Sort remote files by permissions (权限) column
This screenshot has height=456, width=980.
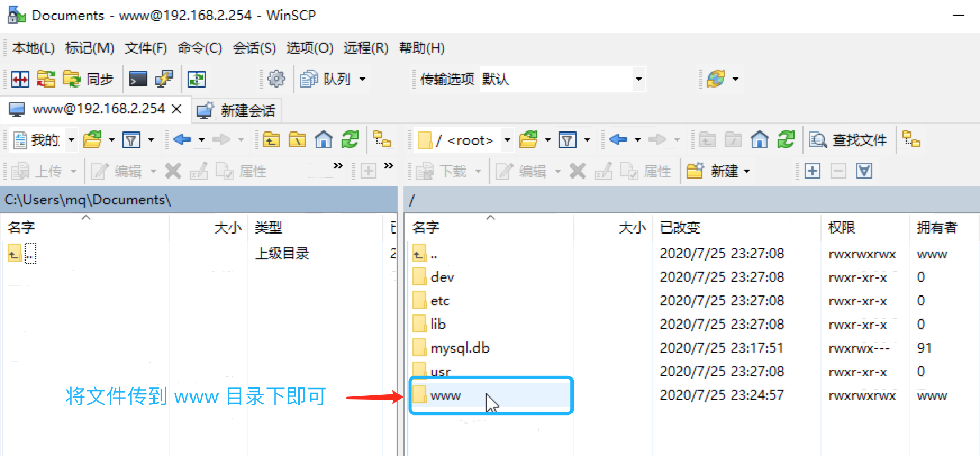pos(841,227)
